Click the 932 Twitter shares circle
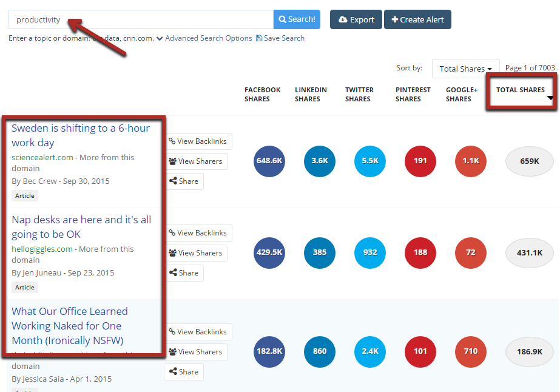 (370, 252)
